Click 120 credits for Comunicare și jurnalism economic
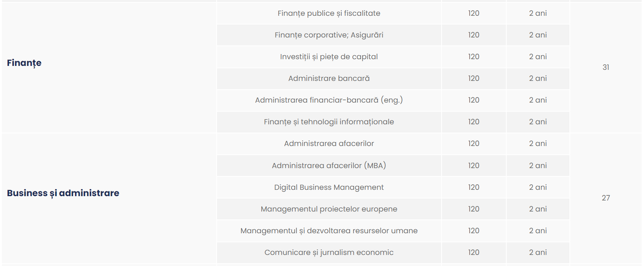Viewport: 644px width, 266px height. [474, 252]
